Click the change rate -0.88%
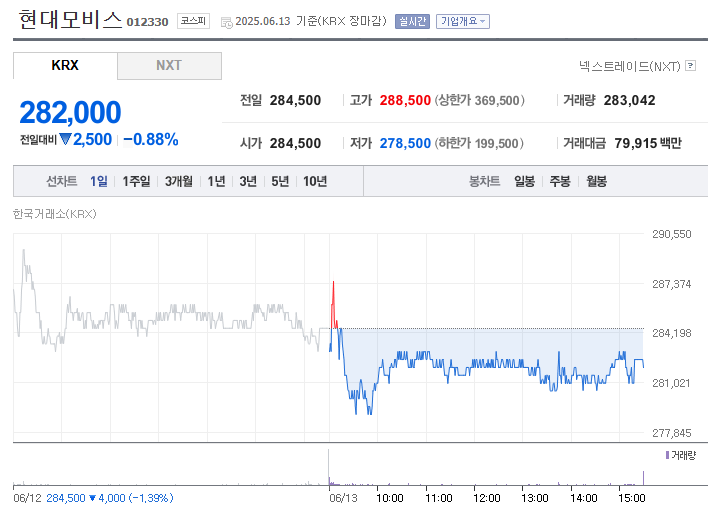This screenshot has width=708, height=521. (151, 140)
